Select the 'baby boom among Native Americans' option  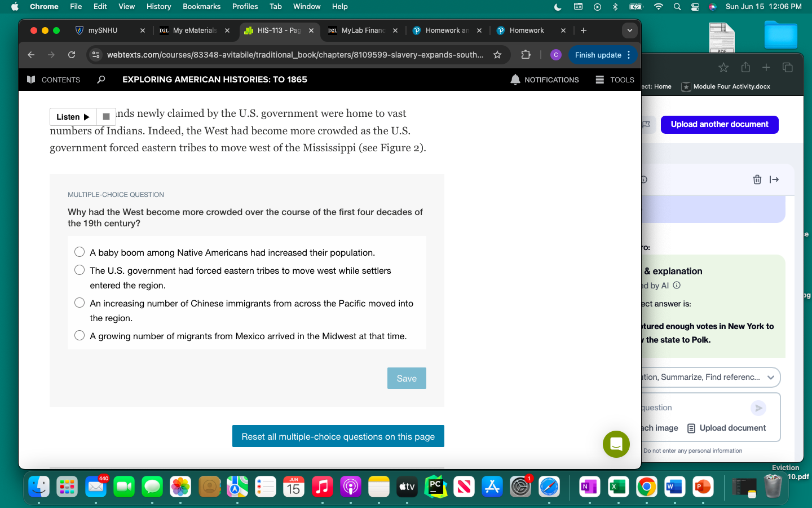tap(80, 252)
